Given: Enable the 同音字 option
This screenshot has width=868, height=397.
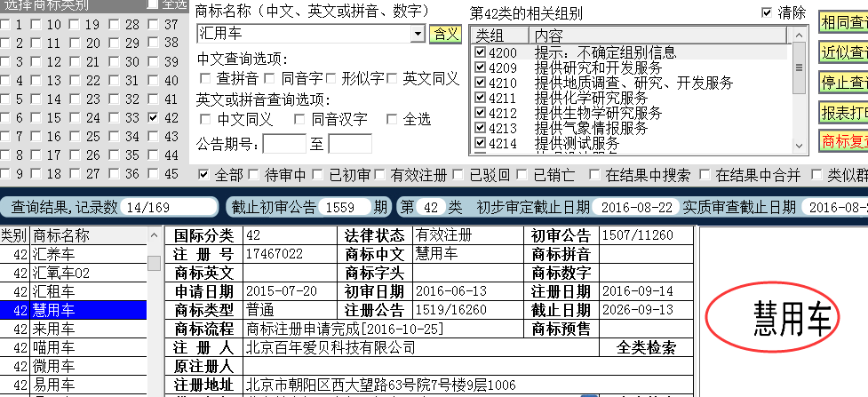Looking at the screenshot, I should point(269,78).
